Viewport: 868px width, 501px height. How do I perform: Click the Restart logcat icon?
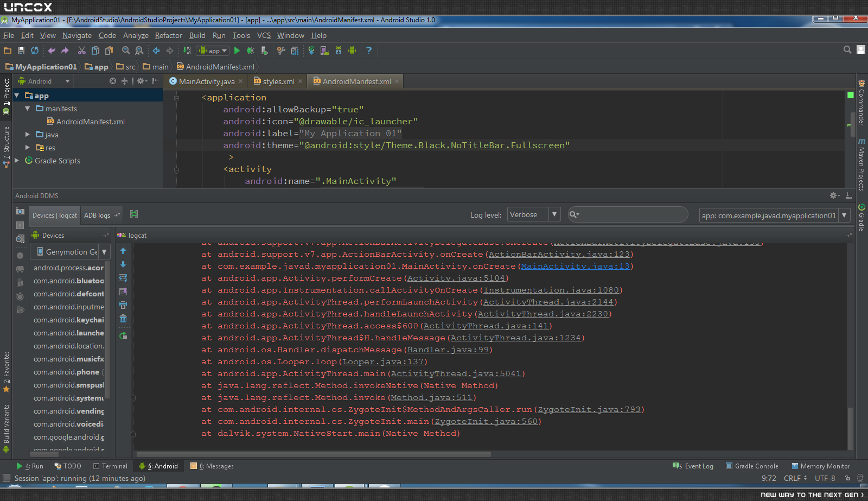[123, 336]
